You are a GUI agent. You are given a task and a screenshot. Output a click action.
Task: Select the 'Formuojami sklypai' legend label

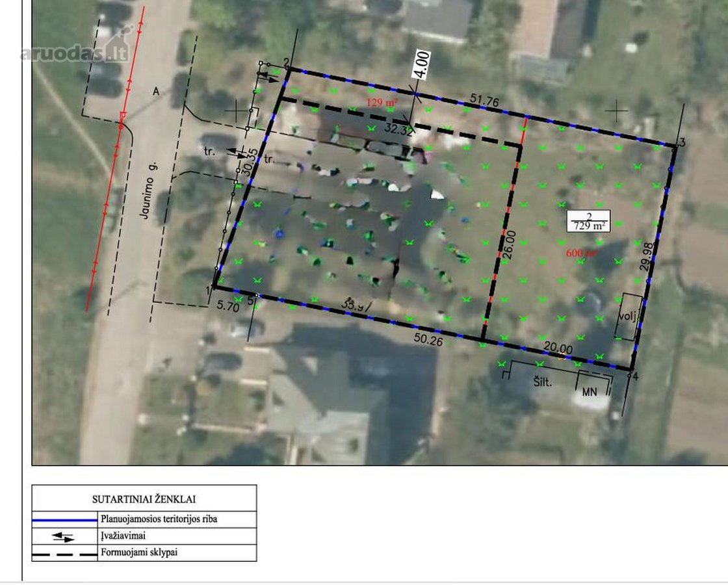click(139, 552)
